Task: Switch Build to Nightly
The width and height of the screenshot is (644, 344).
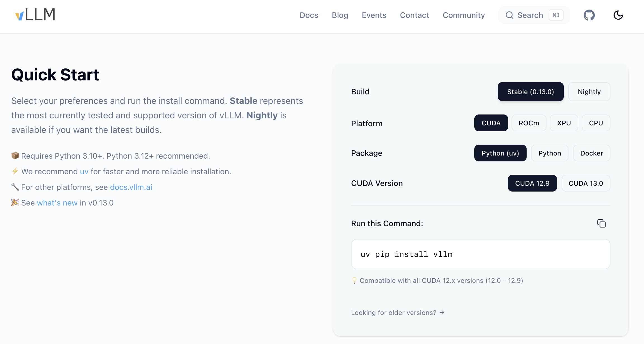Action: coord(589,92)
